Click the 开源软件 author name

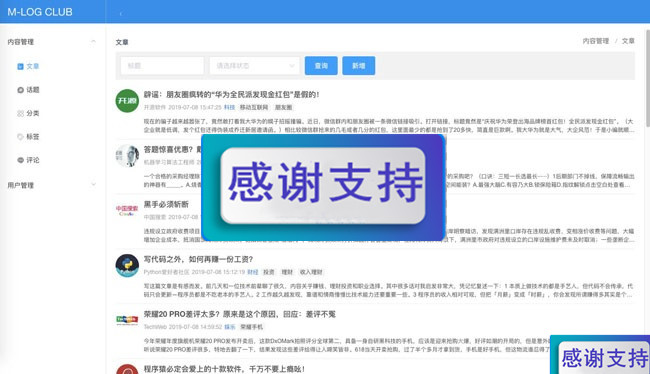pyautogui.click(x=155, y=107)
